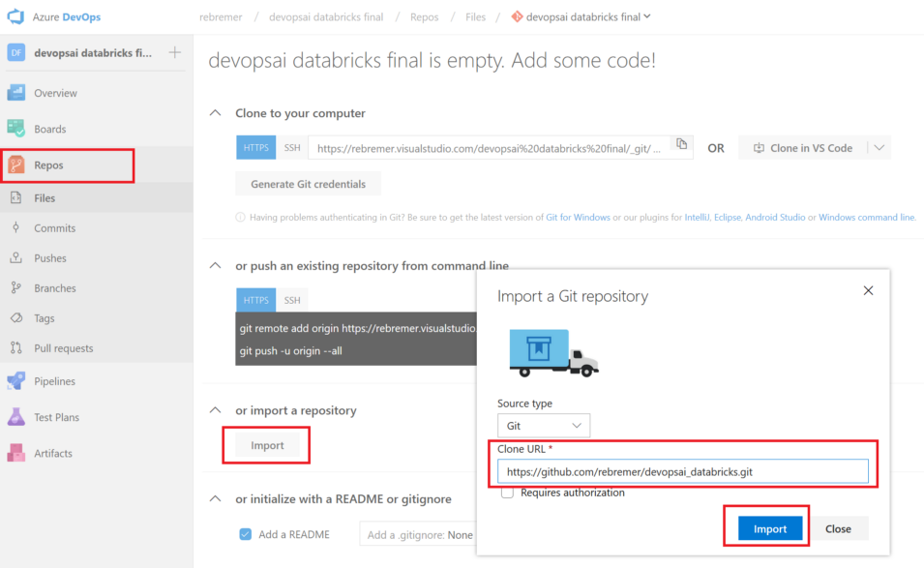
Task: Collapse the import a repository section
Action: tap(216, 410)
